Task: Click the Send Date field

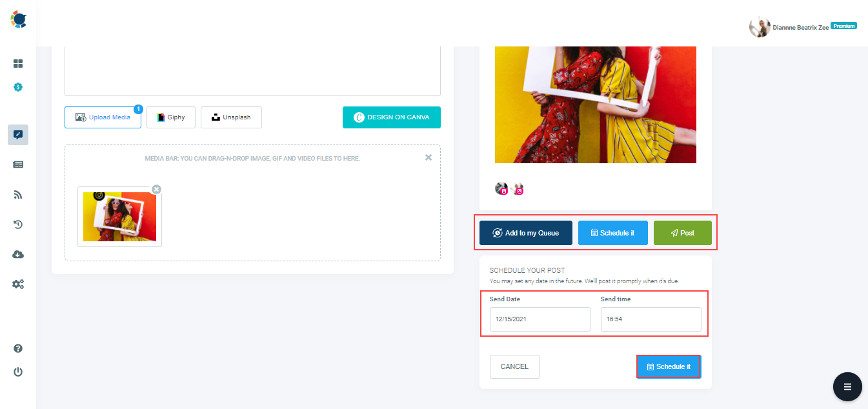Action: pos(540,319)
